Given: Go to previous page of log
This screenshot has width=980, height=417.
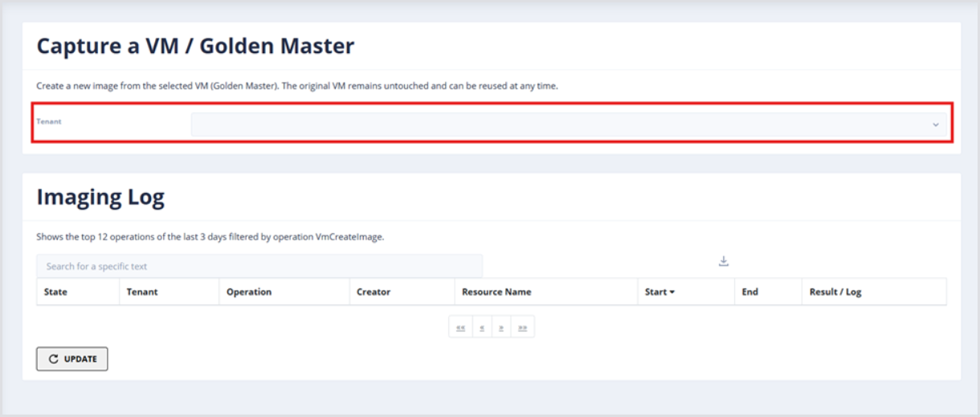Looking at the screenshot, I should pos(481,328).
